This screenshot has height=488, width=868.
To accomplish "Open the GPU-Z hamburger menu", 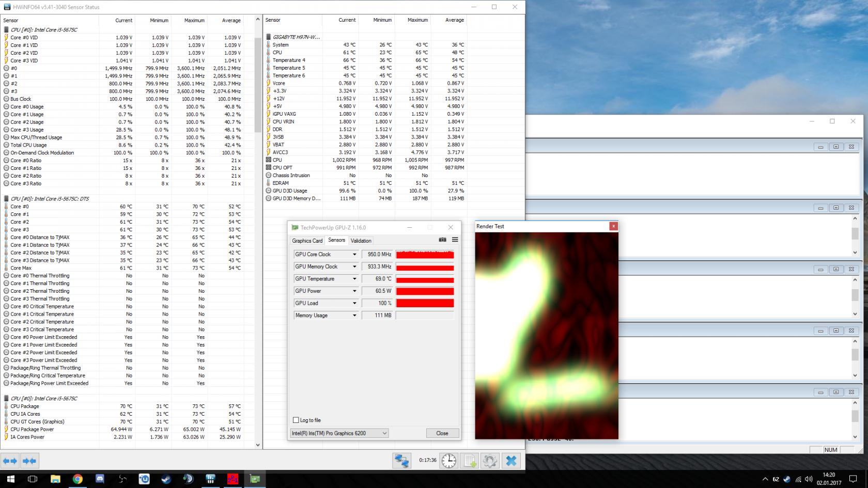I will (x=455, y=240).
